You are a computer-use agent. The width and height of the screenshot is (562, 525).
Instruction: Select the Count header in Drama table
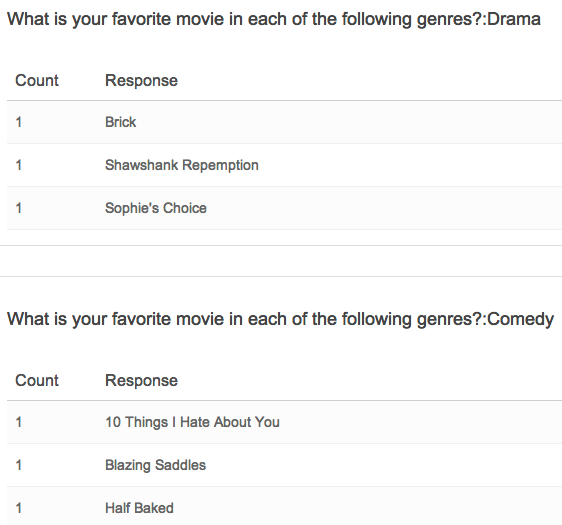pos(37,81)
